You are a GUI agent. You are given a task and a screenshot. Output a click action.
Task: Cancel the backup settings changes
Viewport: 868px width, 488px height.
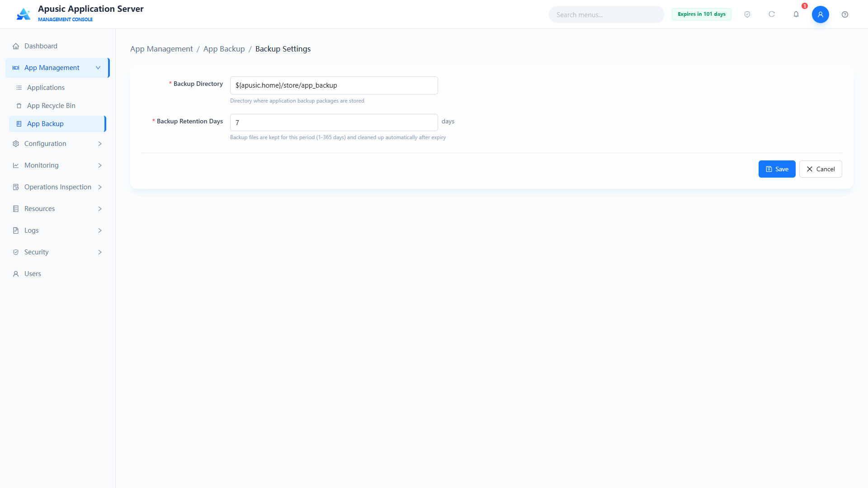(821, 169)
